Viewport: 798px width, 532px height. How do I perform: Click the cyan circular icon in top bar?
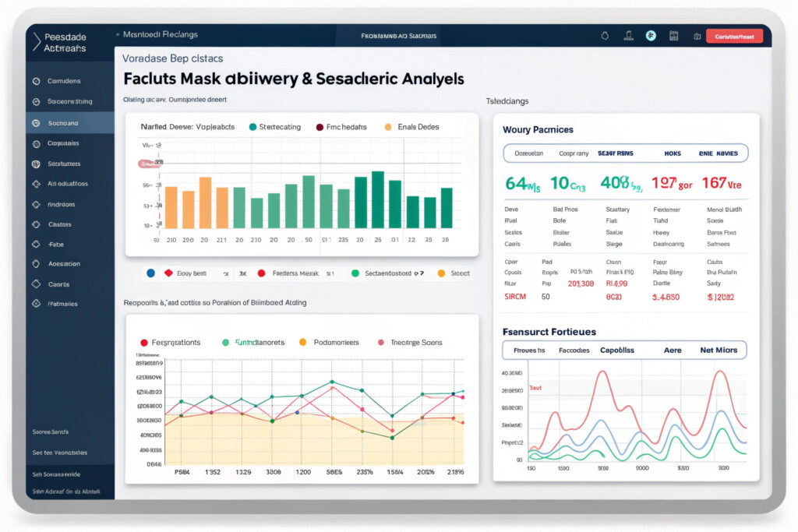[x=651, y=36]
